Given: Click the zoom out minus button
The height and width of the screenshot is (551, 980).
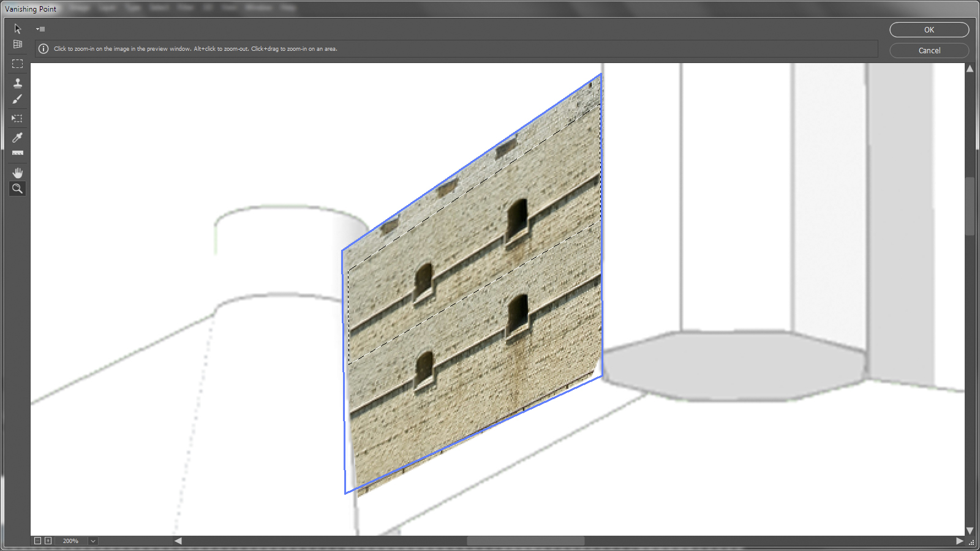Looking at the screenshot, I should (37, 541).
